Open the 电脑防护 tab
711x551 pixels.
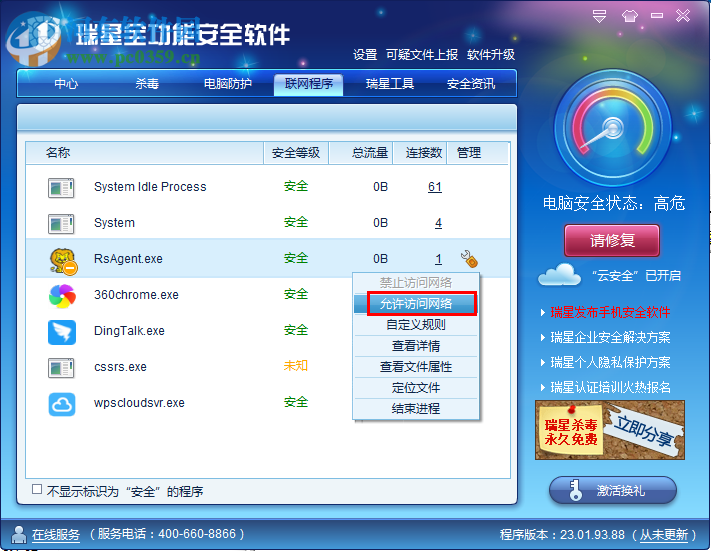228,84
